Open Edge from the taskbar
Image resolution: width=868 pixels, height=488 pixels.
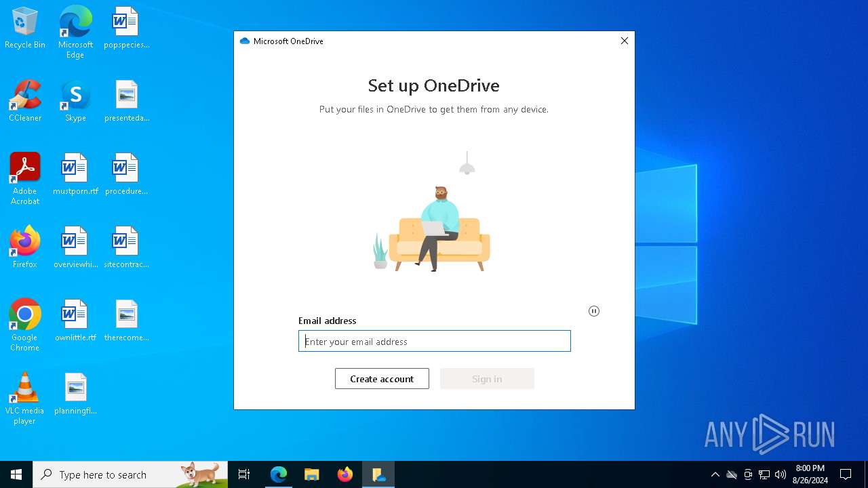(x=279, y=474)
